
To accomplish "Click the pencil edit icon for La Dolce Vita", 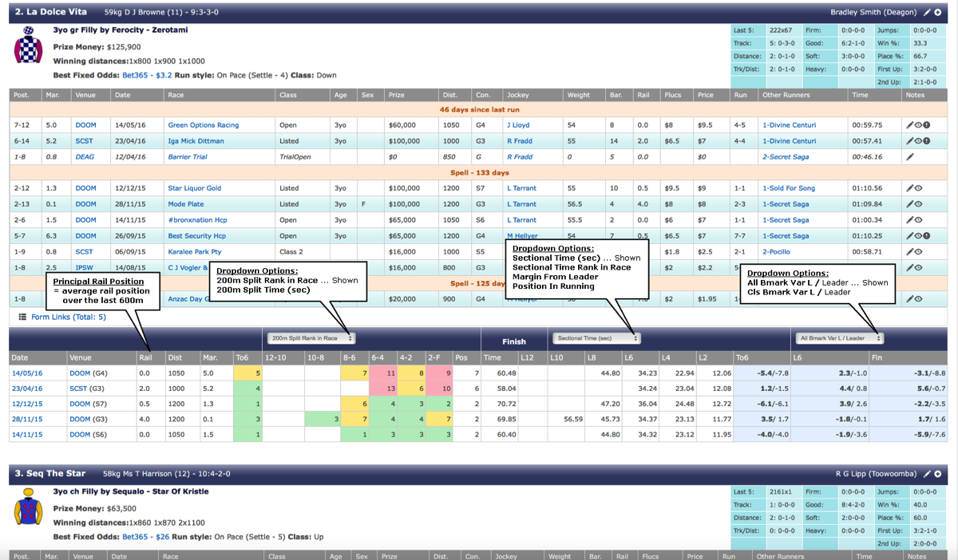I will tap(927, 12).
